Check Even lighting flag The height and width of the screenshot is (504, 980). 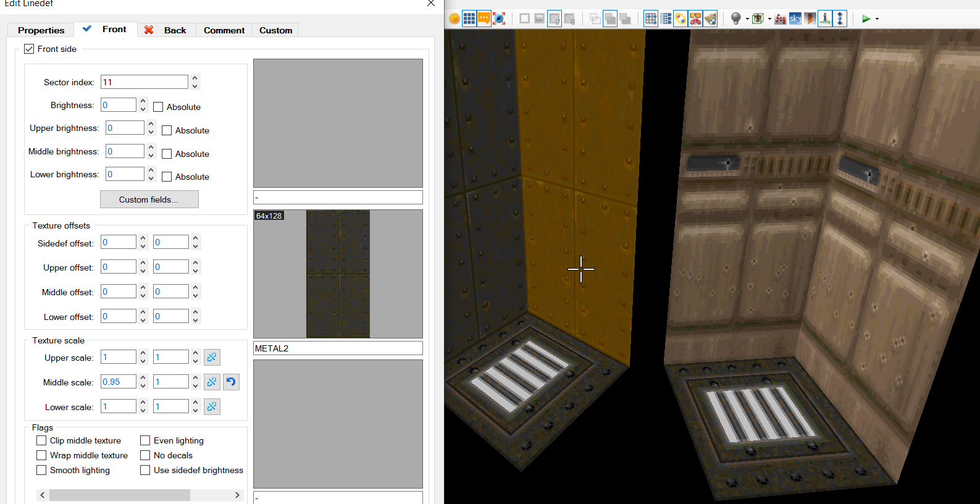coord(145,440)
